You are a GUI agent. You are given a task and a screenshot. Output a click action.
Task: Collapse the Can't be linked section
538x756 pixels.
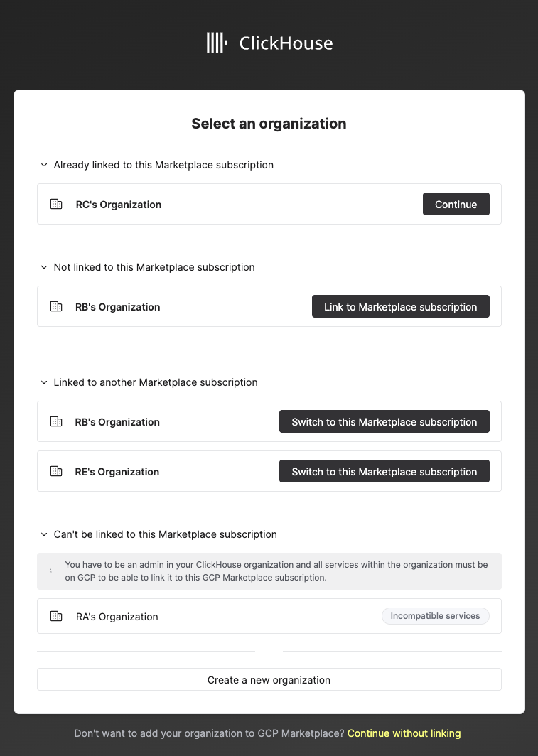[x=43, y=534]
